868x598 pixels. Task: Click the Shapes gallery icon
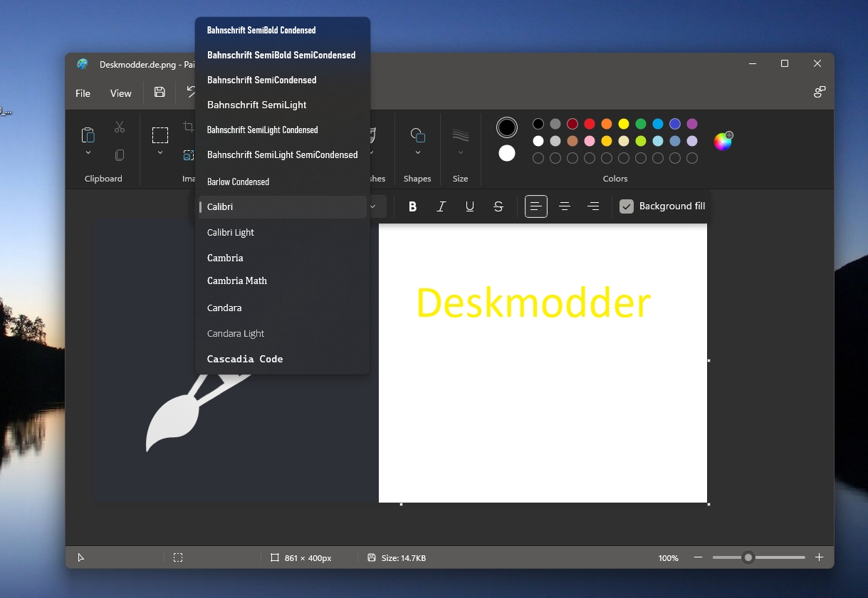pos(417,135)
